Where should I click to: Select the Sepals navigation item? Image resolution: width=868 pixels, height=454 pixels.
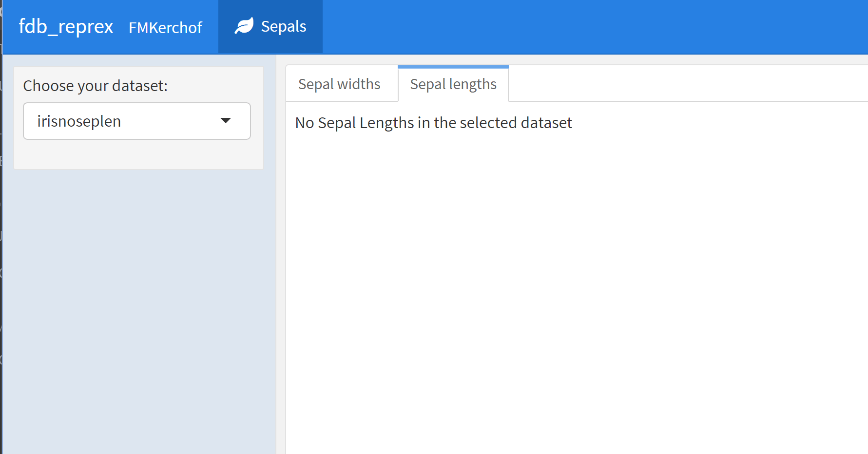pos(284,26)
